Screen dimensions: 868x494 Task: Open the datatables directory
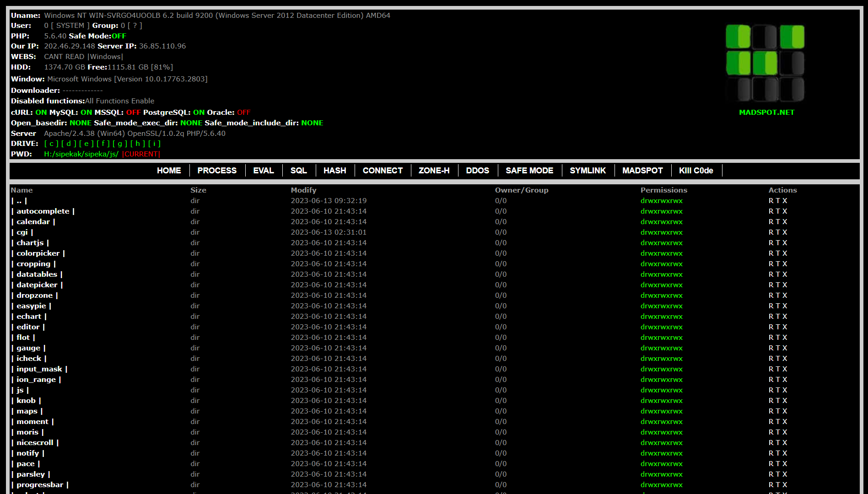click(37, 274)
